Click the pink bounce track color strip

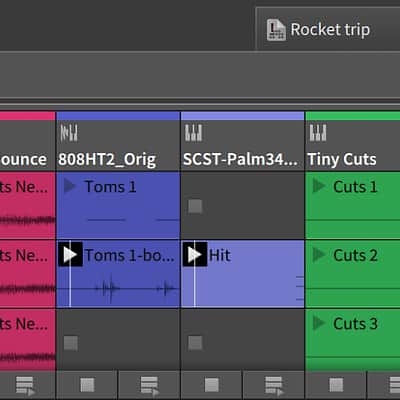coord(27,116)
